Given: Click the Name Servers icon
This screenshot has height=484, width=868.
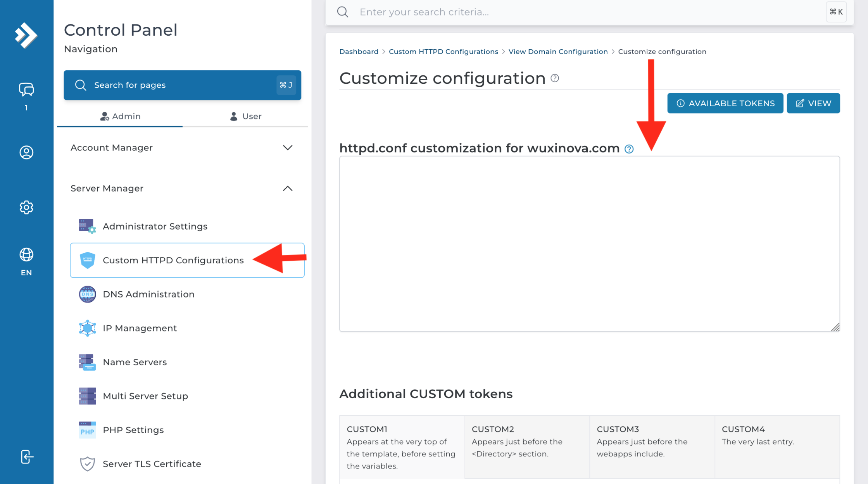Looking at the screenshot, I should pyautogui.click(x=87, y=362).
